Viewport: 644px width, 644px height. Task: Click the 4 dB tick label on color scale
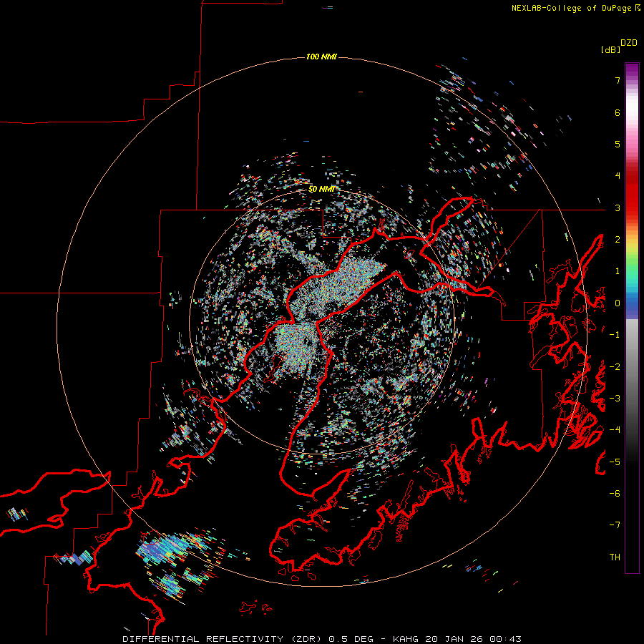tap(618, 176)
